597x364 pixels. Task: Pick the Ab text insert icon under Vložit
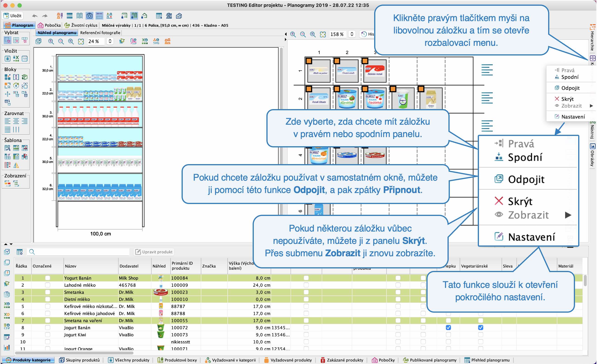25,59
